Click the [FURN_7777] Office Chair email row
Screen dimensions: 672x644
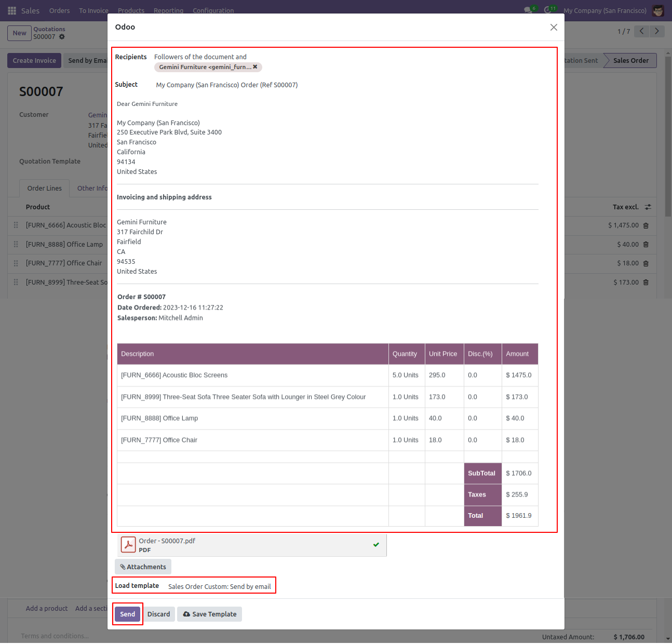pos(327,440)
